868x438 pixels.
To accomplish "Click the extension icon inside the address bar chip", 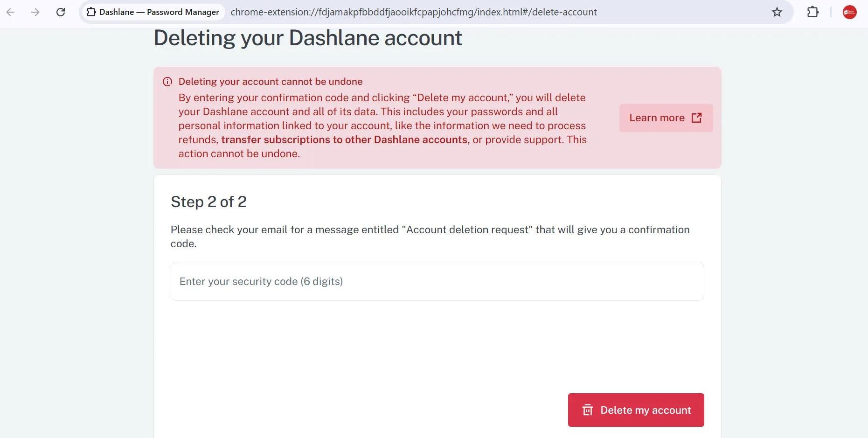I will 91,12.
